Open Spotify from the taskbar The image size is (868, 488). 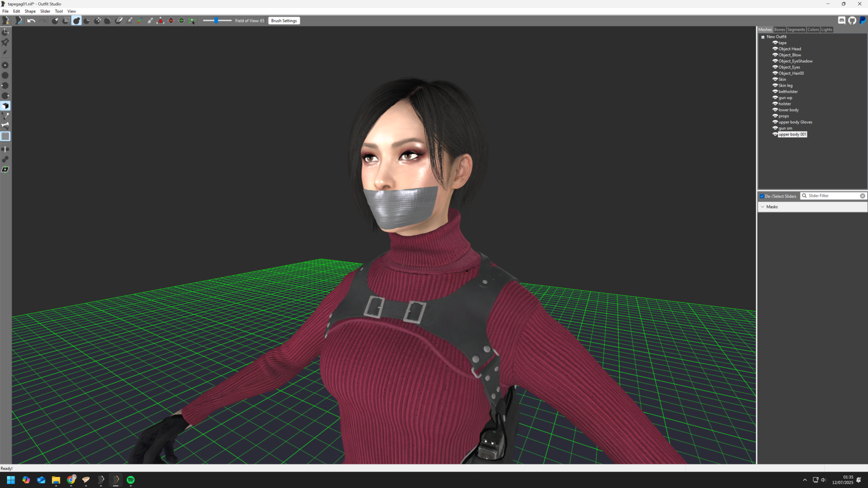[x=131, y=480]
